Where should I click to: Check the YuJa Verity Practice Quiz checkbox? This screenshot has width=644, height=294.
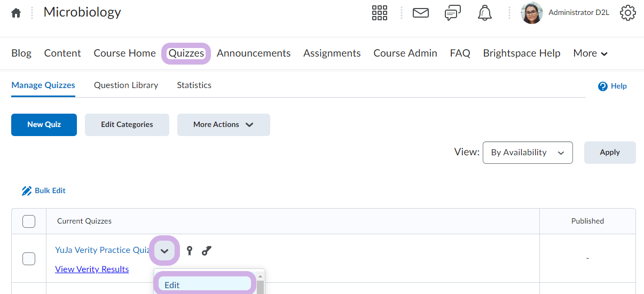click(x=29, y=259)
